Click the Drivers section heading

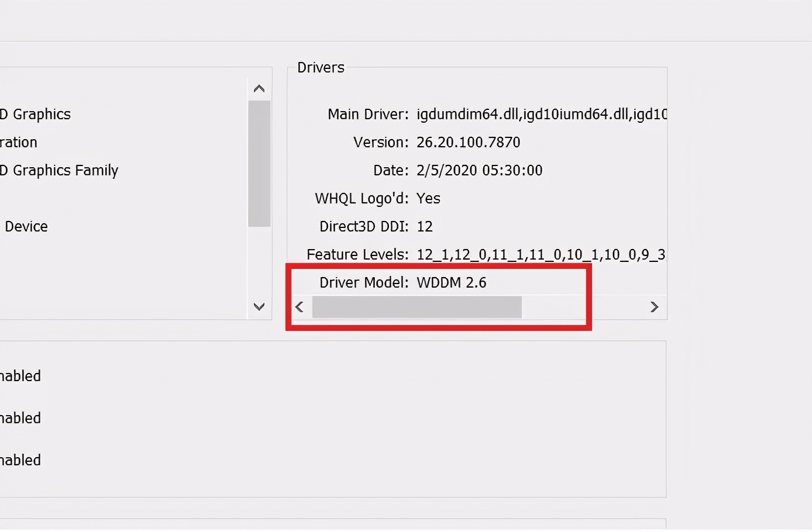(x=320, y=67)
